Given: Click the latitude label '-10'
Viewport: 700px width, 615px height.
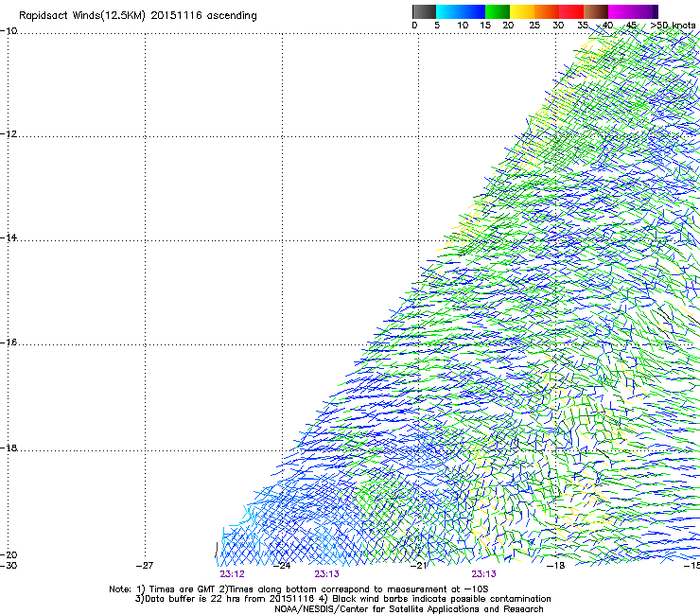Looking at the screenshot, I should coord(9,30).
